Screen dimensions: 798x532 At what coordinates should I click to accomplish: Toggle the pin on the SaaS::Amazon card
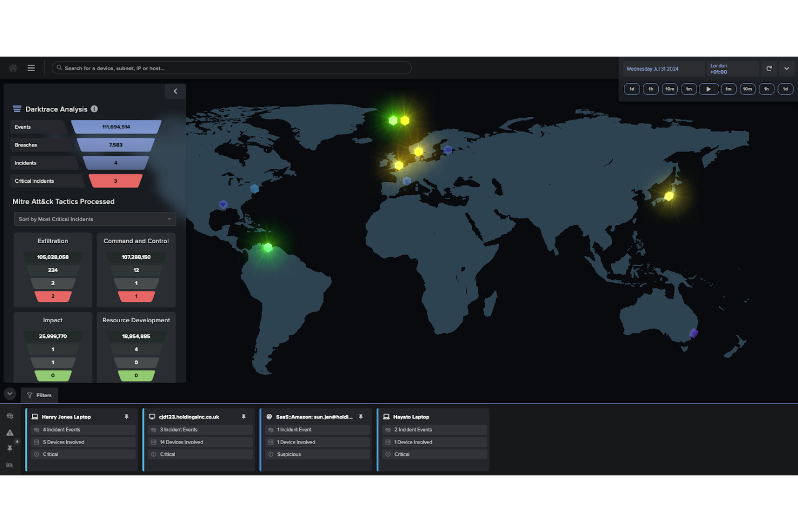point(361,416)
